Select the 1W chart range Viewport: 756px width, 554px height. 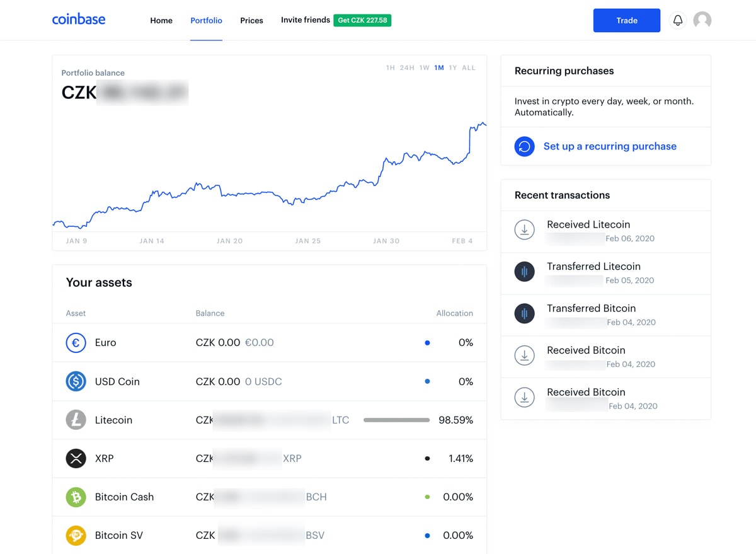pos(424,68)
